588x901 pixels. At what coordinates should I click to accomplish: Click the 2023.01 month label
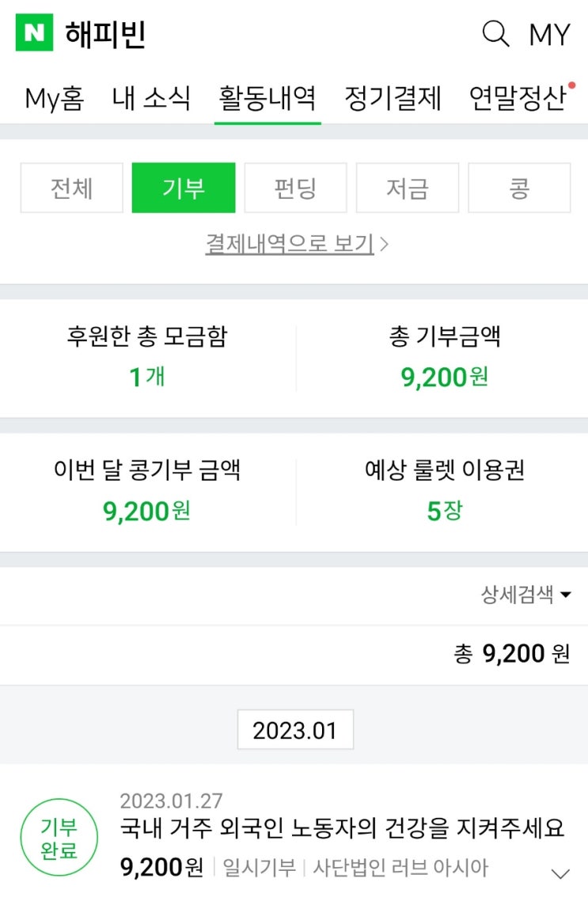(295, 730)
